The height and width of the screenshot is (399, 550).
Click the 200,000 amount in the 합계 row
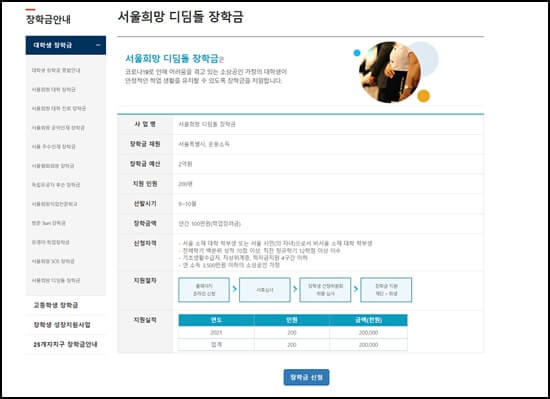pyautogui.click(x=368, y=345)
